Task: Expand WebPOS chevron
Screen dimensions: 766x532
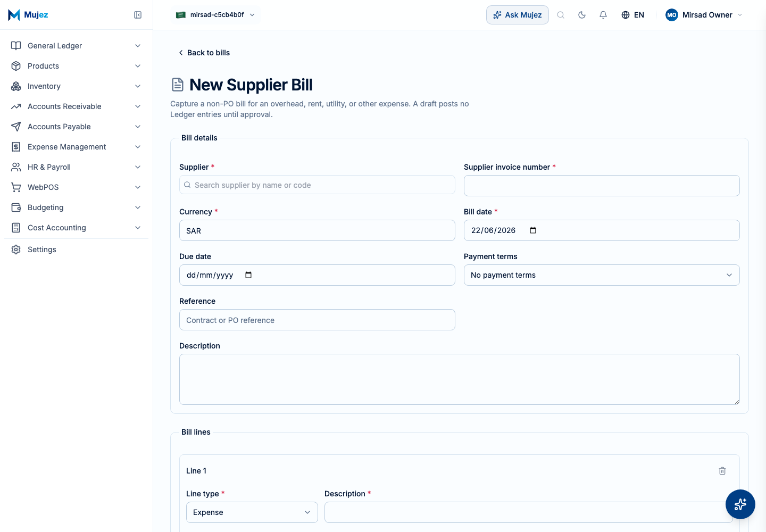Action: coord(138,187)
